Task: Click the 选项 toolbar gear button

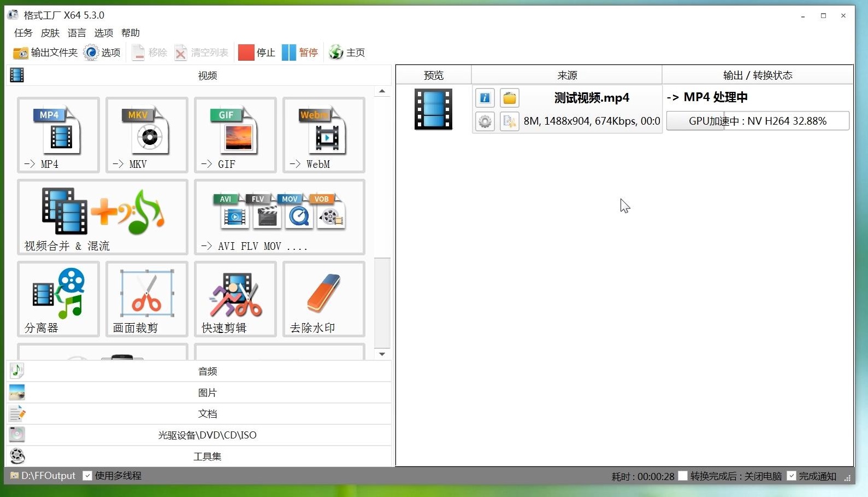Action: point(102,52)
